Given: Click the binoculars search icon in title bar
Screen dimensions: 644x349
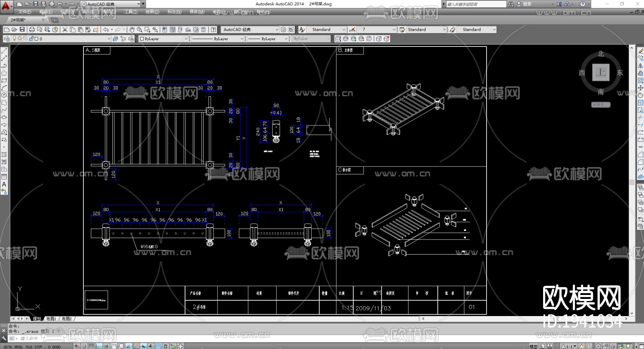Looking at the screenshot, I should coord(511,4).
